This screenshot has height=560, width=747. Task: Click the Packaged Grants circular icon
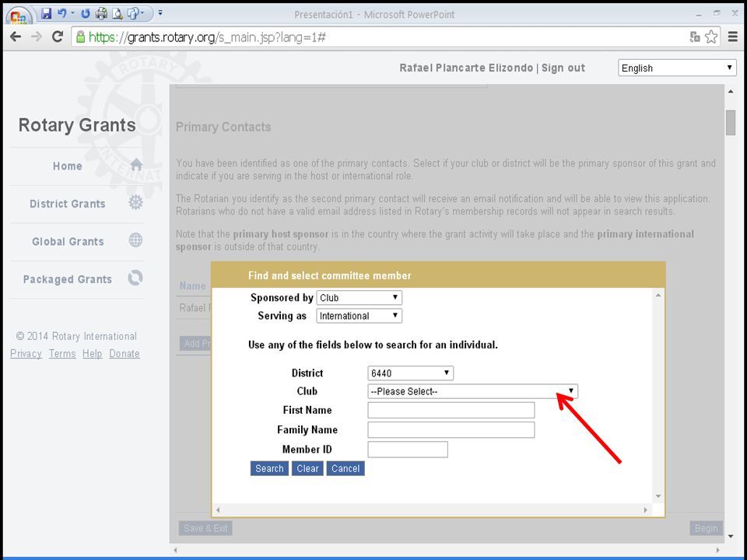(x=135, y=278)
